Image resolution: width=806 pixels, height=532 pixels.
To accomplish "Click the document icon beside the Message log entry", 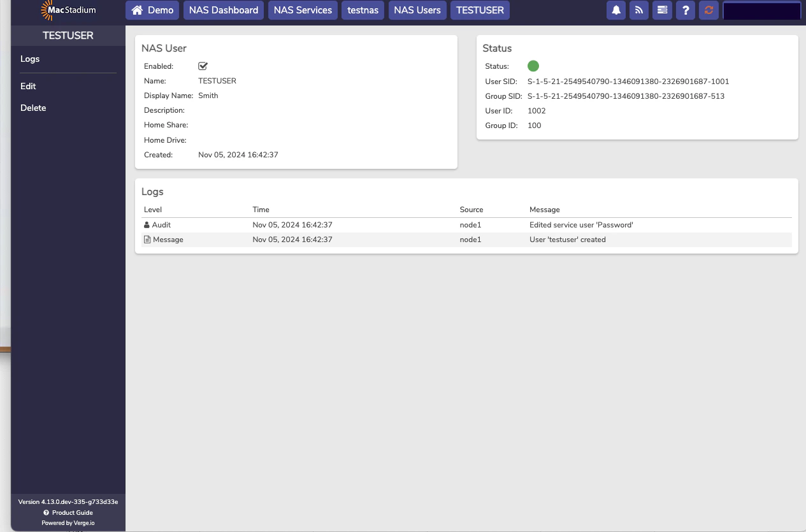I will coord(146,239).
